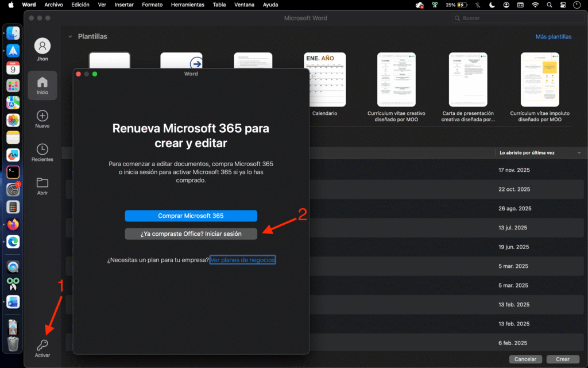The height and width of the screenshot is (368, 588).
Task: Open the Calculator app in Dock
Action: click(x=13, y=207)
